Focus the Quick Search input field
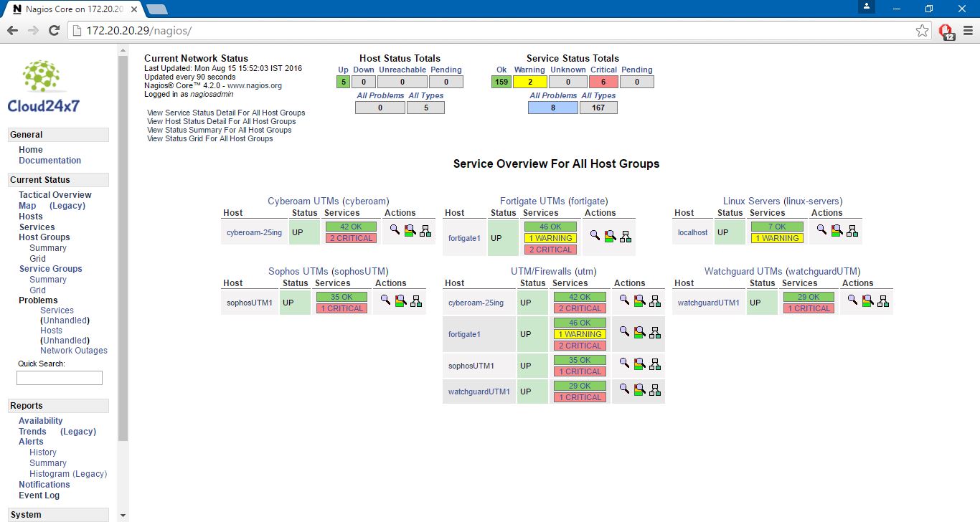This screenshot has width=980, height=522. click(x=60, y=378)
